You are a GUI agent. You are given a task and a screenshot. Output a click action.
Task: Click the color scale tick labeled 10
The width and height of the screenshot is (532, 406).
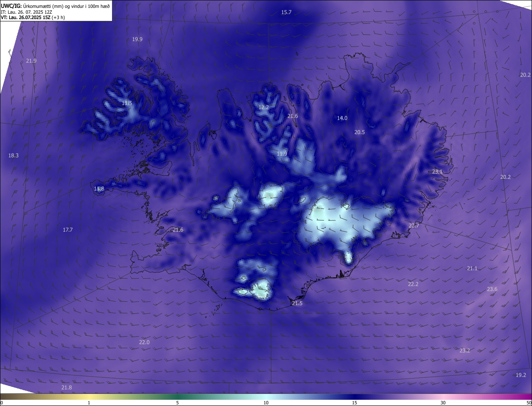(266, 403)
